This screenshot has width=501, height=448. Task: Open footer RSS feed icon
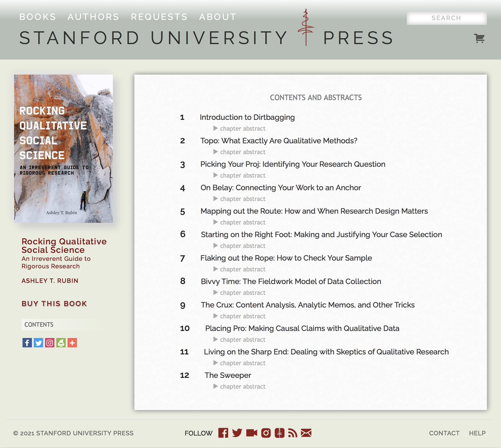pyautogui.click(x=293, y=433)
